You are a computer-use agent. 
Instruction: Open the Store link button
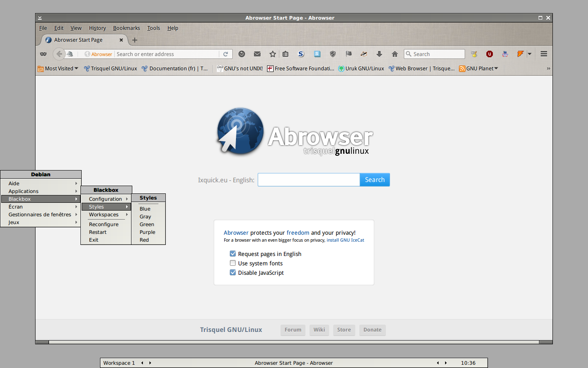pyautogui.click(x=344, y=330)
